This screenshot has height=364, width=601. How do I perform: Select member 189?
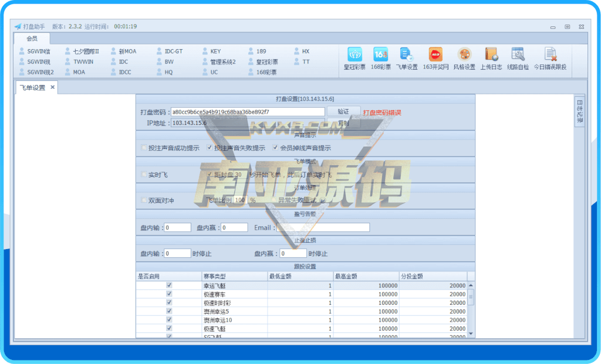coord(257,52)
